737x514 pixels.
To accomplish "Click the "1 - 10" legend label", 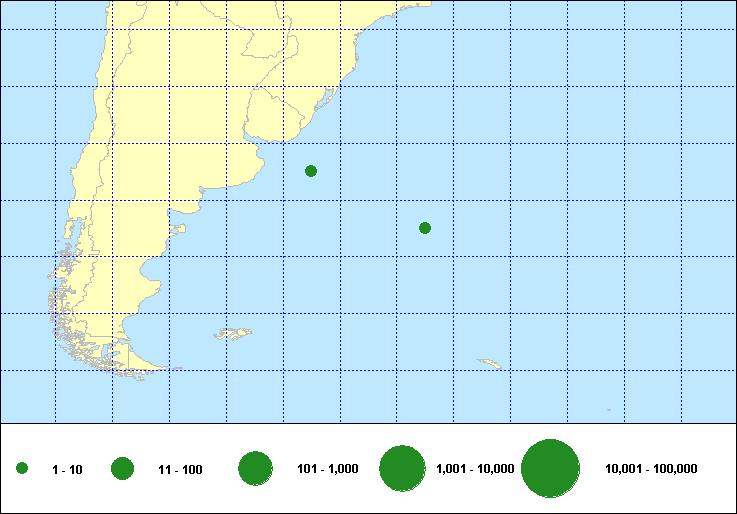I will 67,470.
